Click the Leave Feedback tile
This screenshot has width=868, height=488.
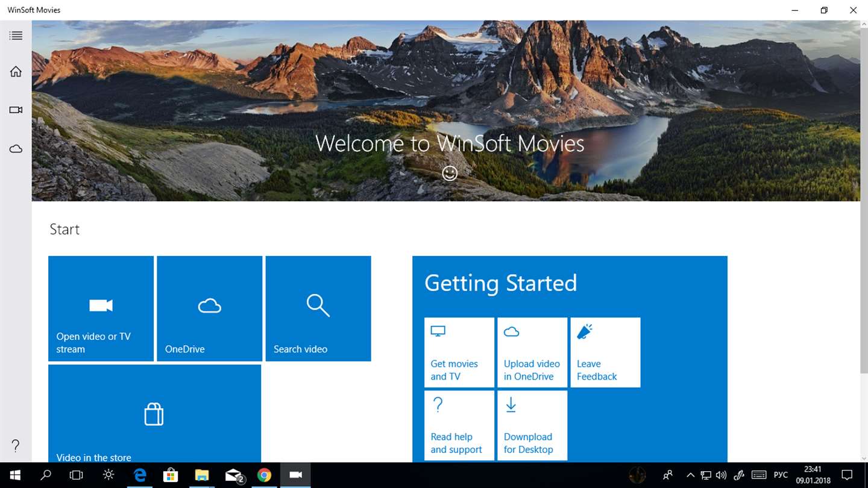click(605, 352)
